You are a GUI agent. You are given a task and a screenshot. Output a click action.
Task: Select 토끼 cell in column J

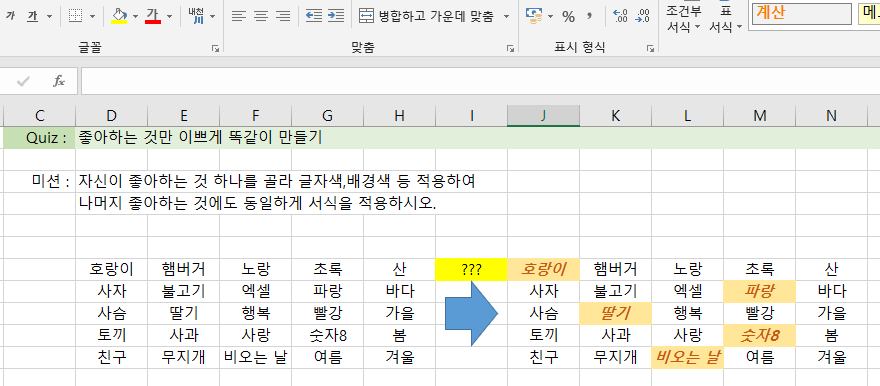coord(543,335)
